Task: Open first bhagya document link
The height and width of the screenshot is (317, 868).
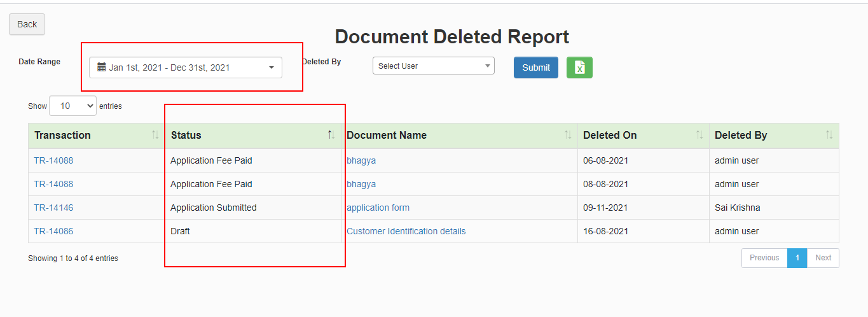Action: 361,160
